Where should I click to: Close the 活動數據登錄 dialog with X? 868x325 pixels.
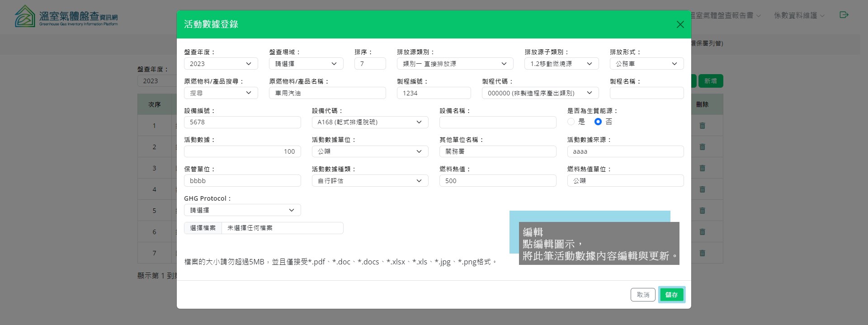[680, 24]
